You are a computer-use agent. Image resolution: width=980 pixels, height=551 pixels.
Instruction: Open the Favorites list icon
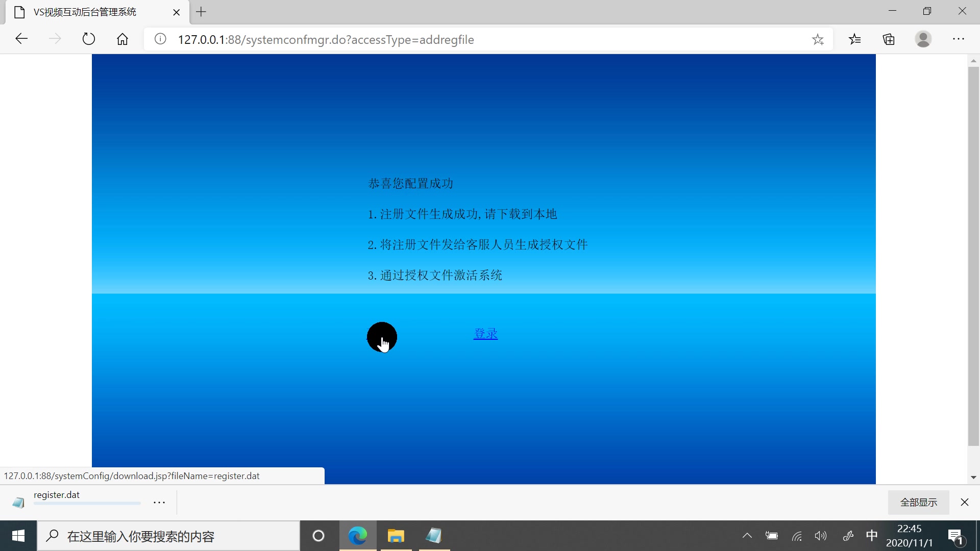click(855, 39)
